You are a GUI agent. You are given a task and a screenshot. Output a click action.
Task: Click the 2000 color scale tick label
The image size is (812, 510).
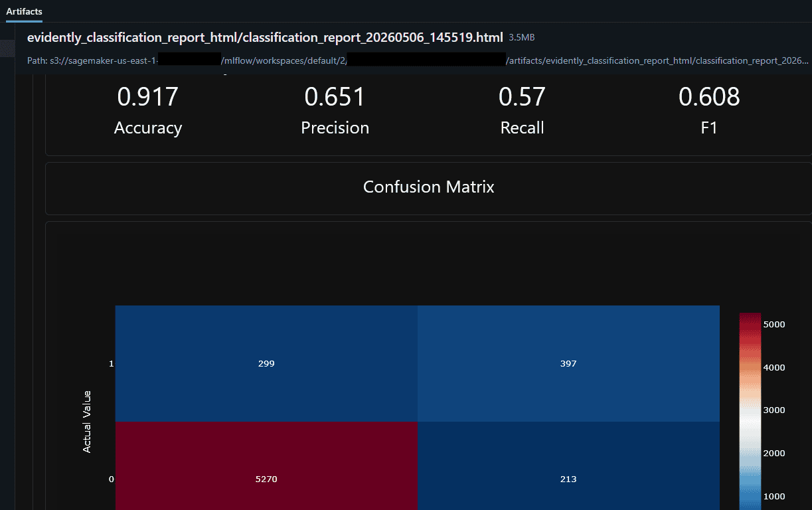coord(774,453)
